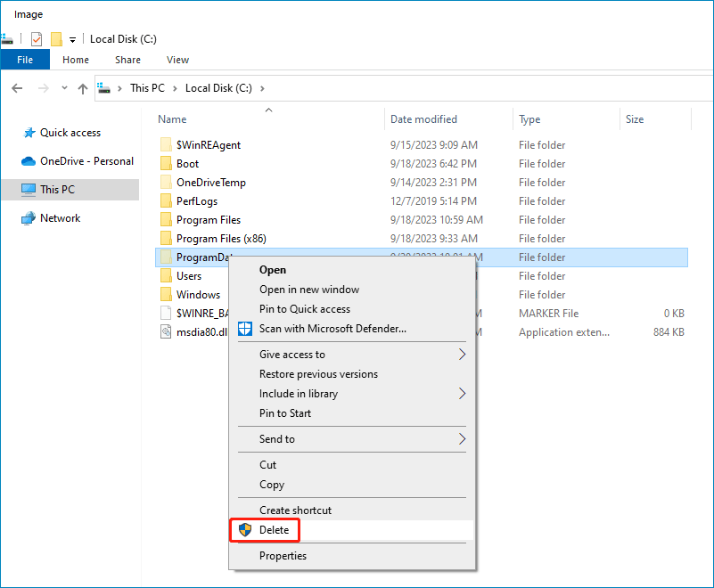Go back with the Back arrow
The height and width of the screenshot is (588, 714).
17,88
